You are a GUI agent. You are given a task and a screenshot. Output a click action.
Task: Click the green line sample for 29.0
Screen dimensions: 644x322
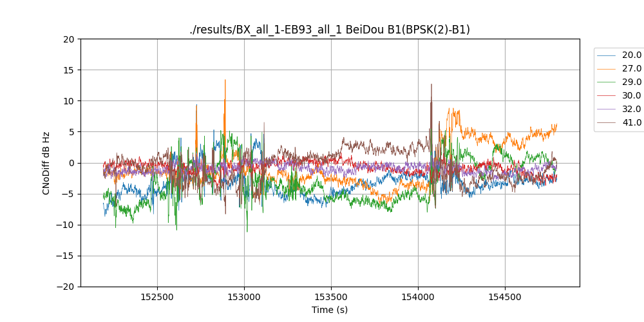(607, 82)
